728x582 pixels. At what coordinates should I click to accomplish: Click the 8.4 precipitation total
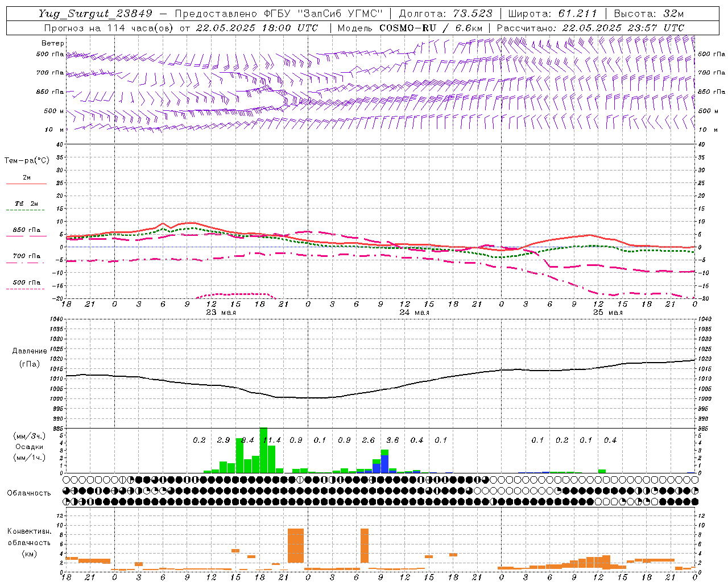[247, 440]
